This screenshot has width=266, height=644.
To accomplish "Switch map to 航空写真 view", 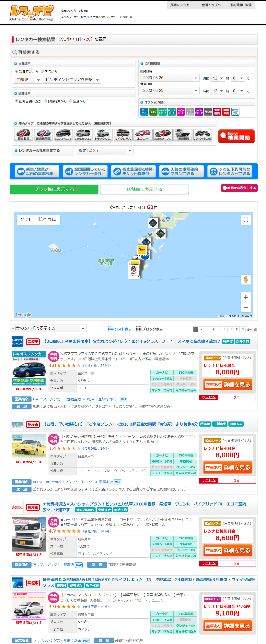I will pos(47,220).
